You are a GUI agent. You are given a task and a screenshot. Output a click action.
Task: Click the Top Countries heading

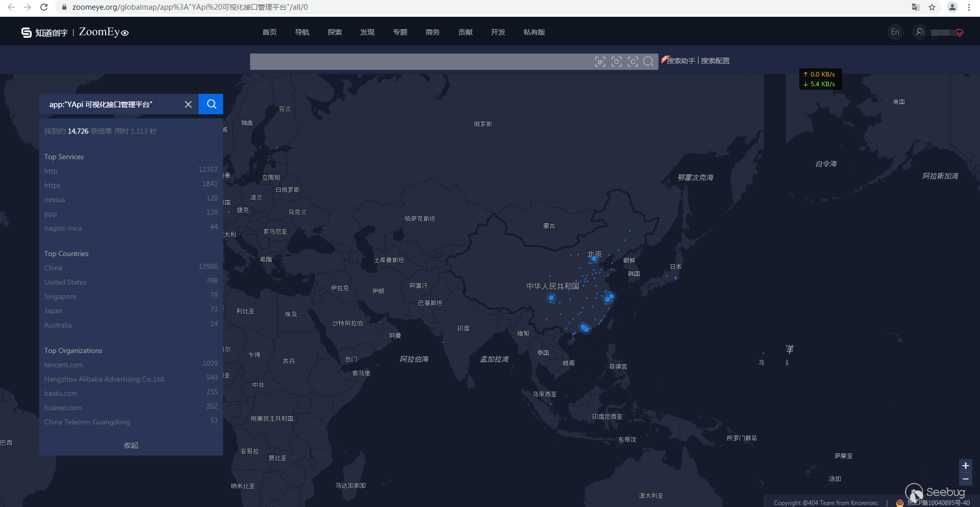point(66,253)
